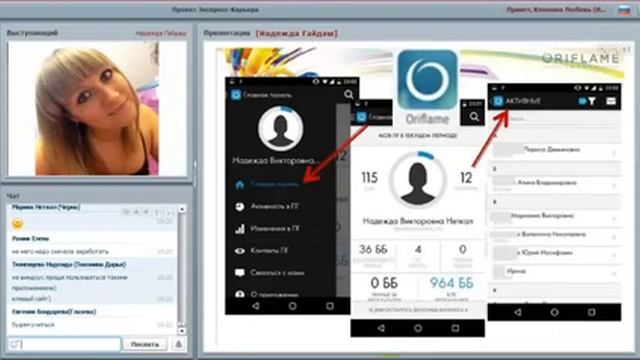
Task: Click the search icon in the middle phone header
Action: coord(474,117)
